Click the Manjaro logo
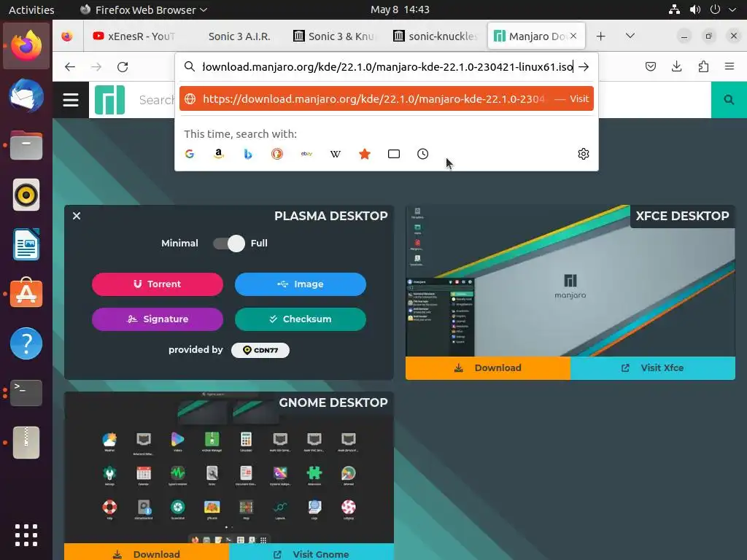The width and height of the screenshot is (747, 560). (x=109, y=100)
